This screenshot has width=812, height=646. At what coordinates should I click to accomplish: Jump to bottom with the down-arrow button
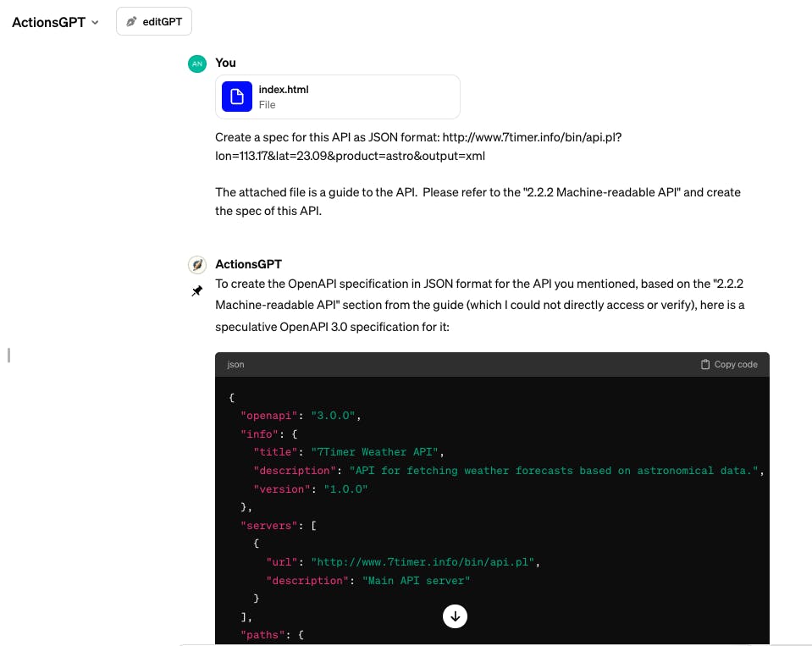point(455,616)
